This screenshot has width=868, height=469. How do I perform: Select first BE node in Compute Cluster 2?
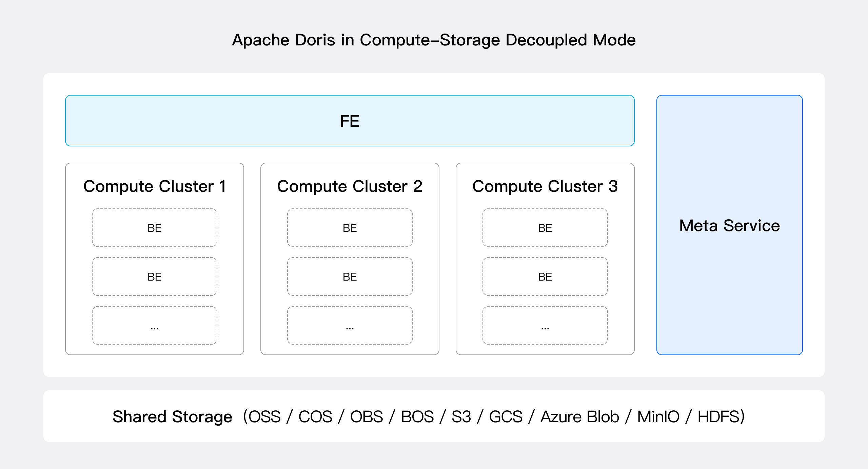point(350,228)
